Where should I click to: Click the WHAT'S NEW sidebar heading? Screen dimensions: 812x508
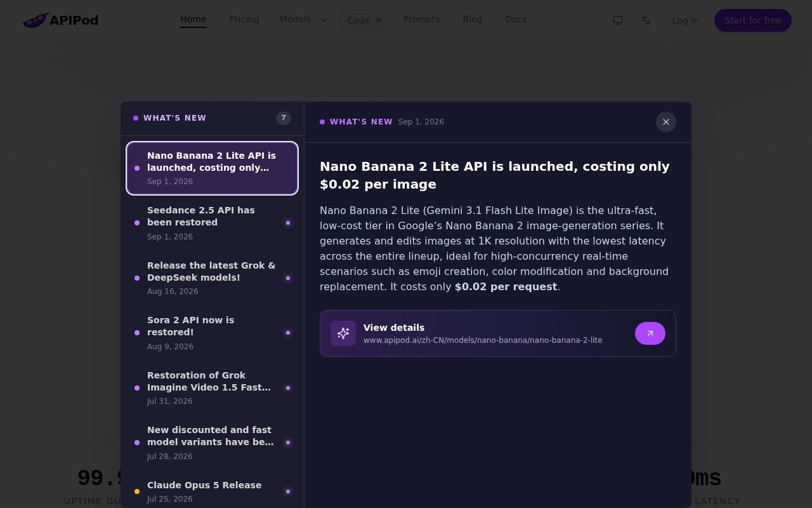click(174, 118)
